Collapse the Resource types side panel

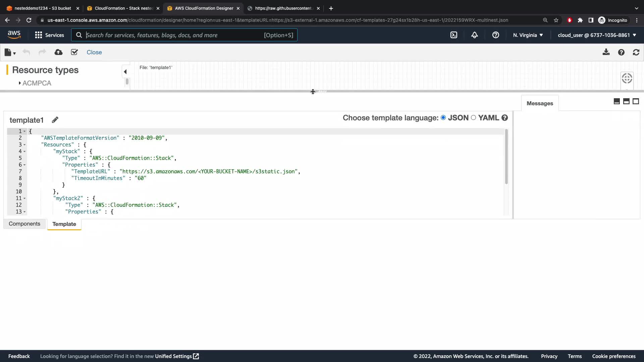[x=125, y=71]
